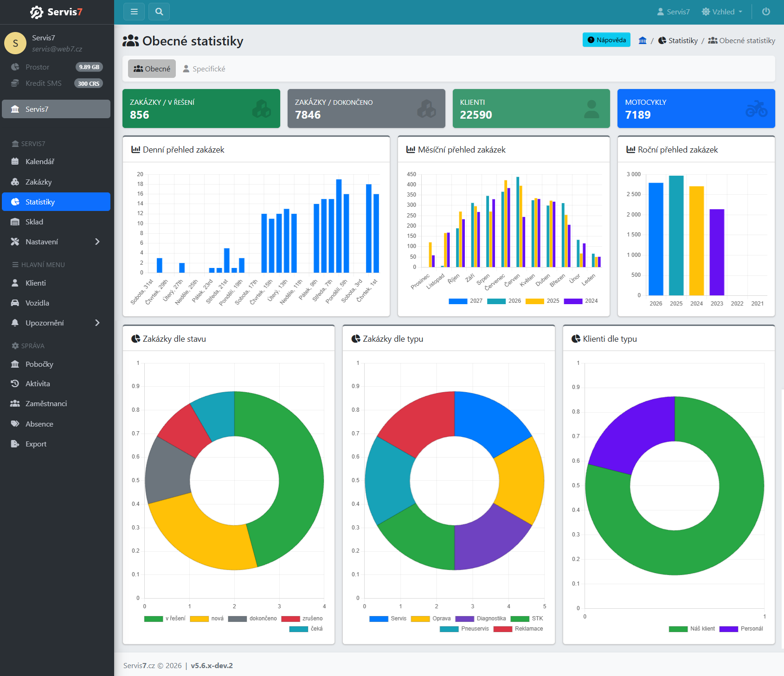Toggle 2027 legend in monthly chart

tap(465, 301)
